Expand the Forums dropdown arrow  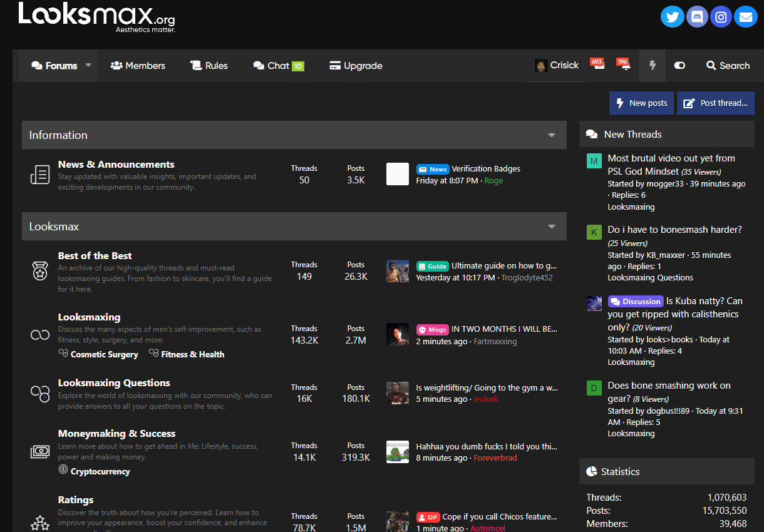point(88,65)
